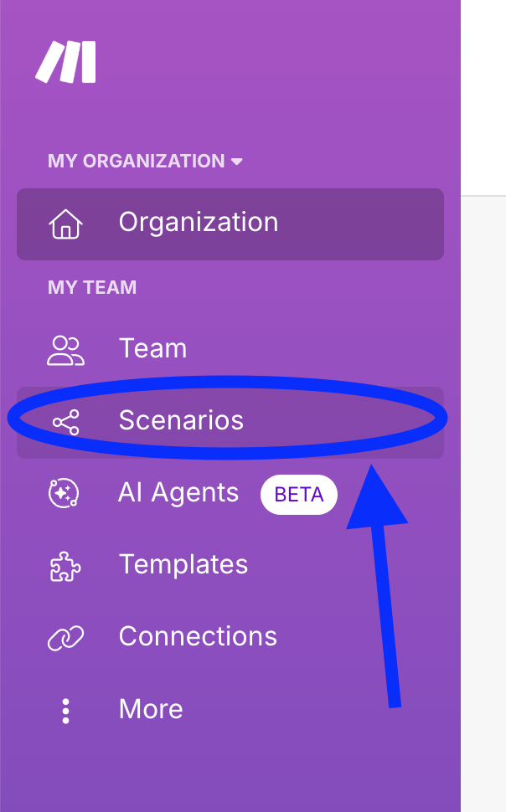Open the Organization page

tap(199, 223)
